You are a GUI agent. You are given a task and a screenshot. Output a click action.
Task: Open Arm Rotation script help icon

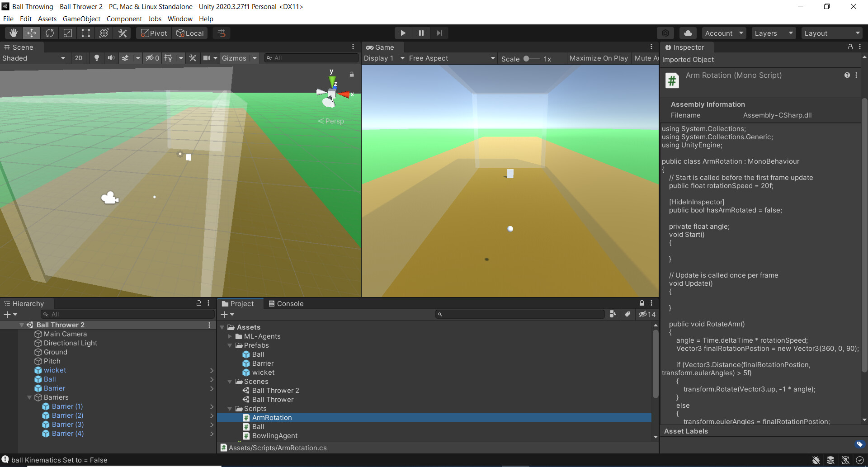point(847,75)
